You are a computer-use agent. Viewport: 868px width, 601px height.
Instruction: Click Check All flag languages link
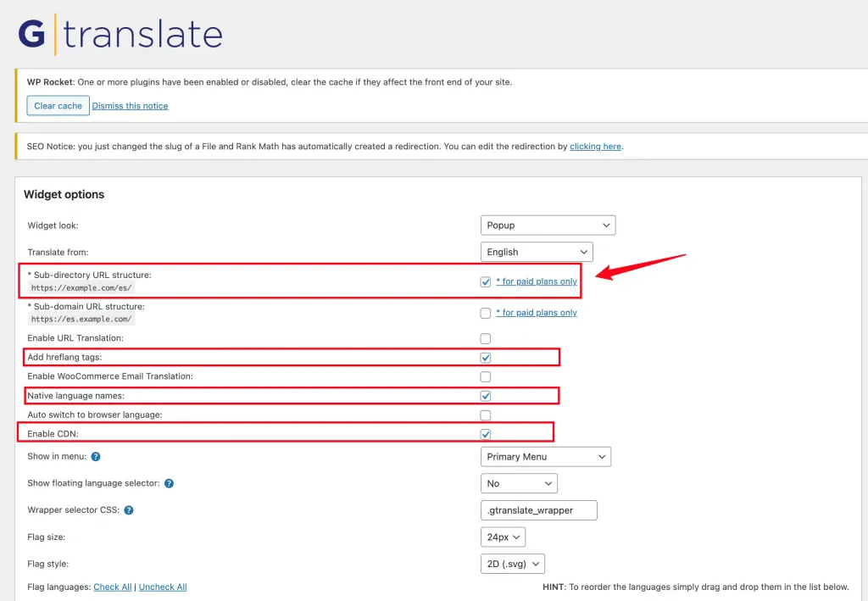pyautogui.click(x=113, y=587)
